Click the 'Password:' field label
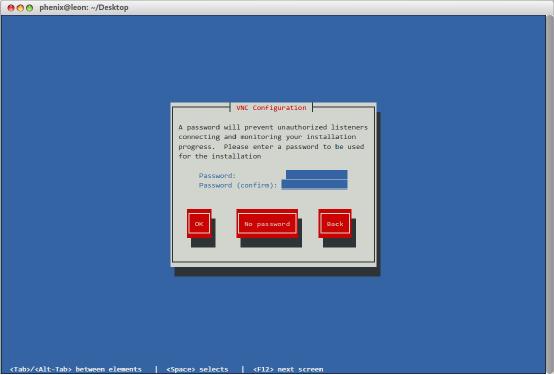The image size is (554, 375). point(217,175)
